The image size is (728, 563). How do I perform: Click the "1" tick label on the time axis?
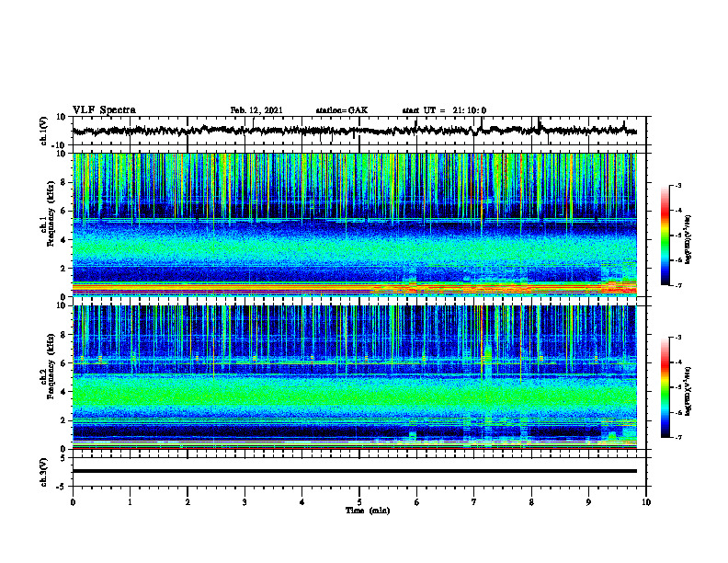point(130,502)
